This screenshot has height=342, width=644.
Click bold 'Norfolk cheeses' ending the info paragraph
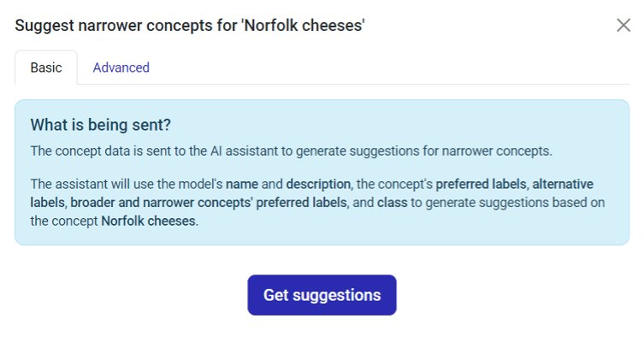[149, 221]
